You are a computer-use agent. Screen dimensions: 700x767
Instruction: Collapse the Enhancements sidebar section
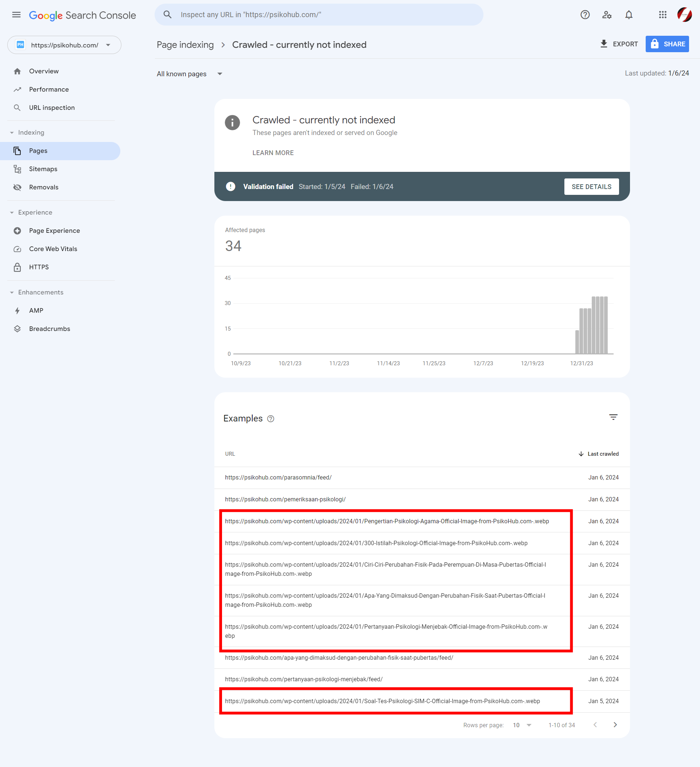(36, 292)
